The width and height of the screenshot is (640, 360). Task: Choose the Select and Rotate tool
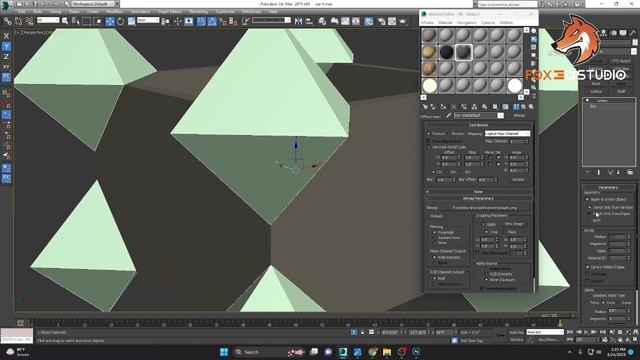[120, 21]
